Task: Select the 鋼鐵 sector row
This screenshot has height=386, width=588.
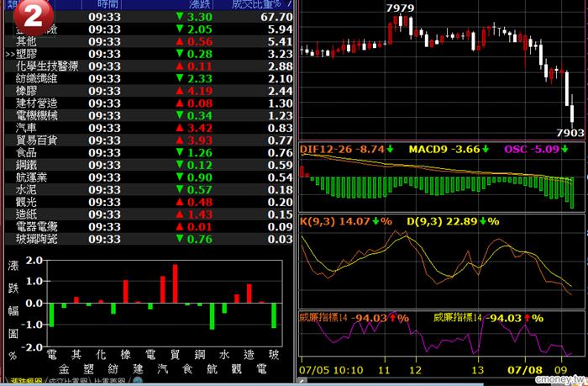Action: (149, 165)
